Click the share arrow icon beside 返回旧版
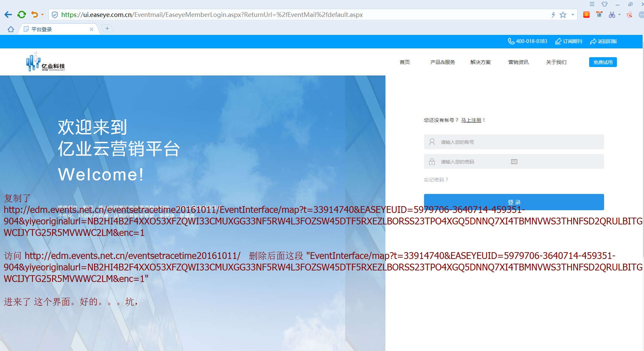The image size is (644, 351). 593,41
